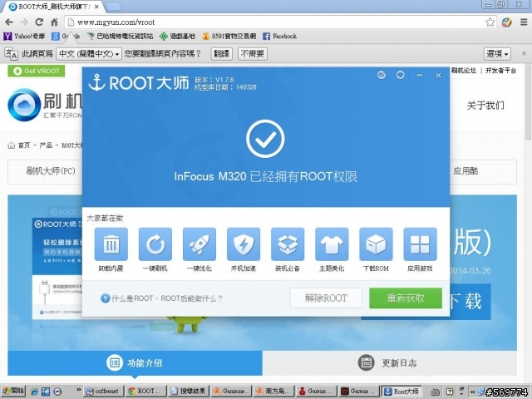Open the 装机必备 box icon

[288, 244]
